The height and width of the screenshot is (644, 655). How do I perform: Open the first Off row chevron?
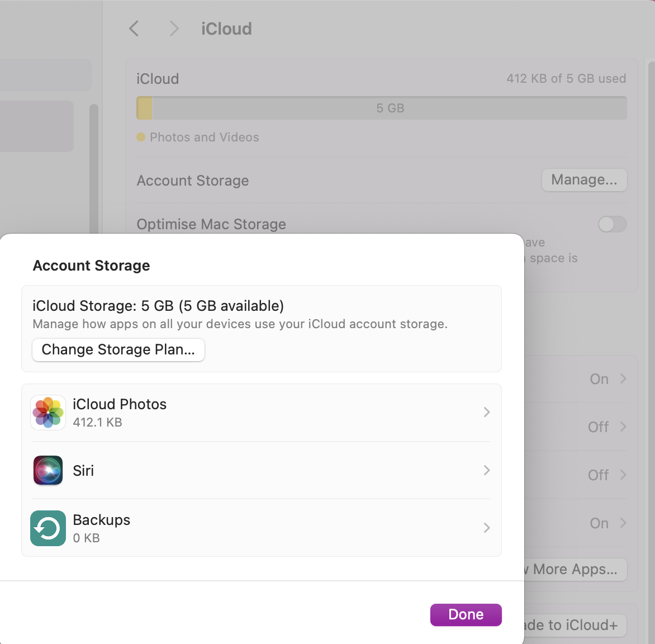623,427
